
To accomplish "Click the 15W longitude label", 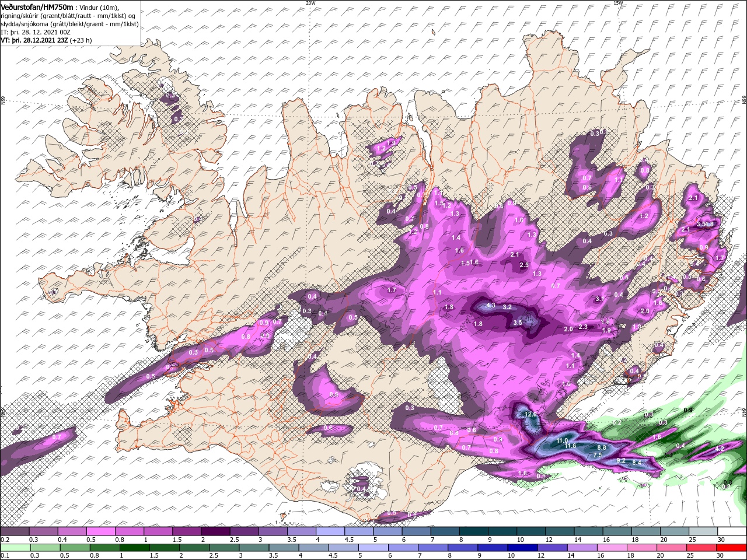I will (x=618, y=3).
